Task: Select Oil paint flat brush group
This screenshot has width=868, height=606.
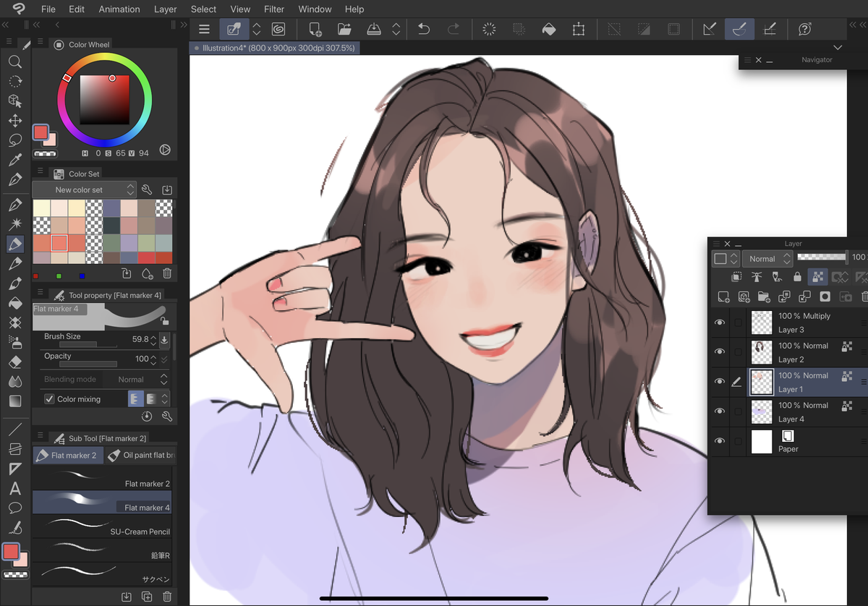Action: click(x=140, y=456)
